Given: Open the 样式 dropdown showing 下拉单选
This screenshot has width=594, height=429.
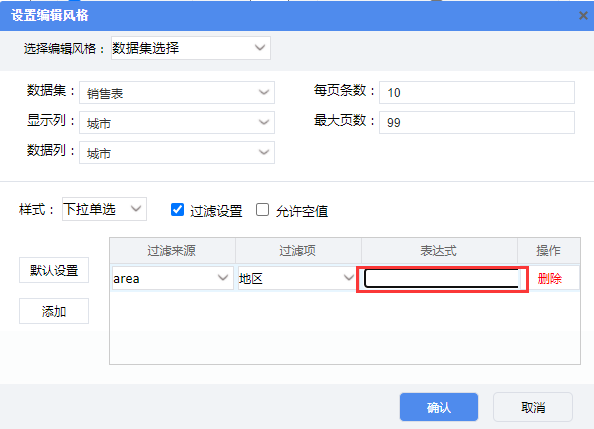Looking at the screenshot, I should [104, 209].
